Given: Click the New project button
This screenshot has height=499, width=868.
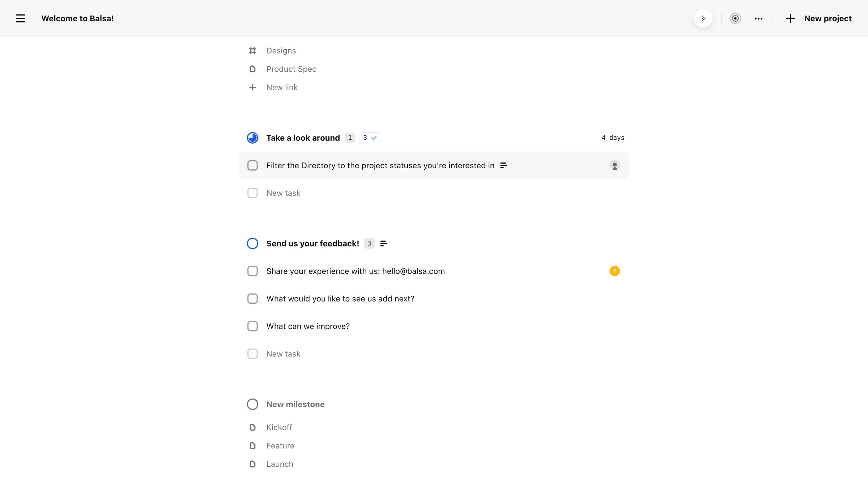Looking at the screenshot, I should coord(818,18).
